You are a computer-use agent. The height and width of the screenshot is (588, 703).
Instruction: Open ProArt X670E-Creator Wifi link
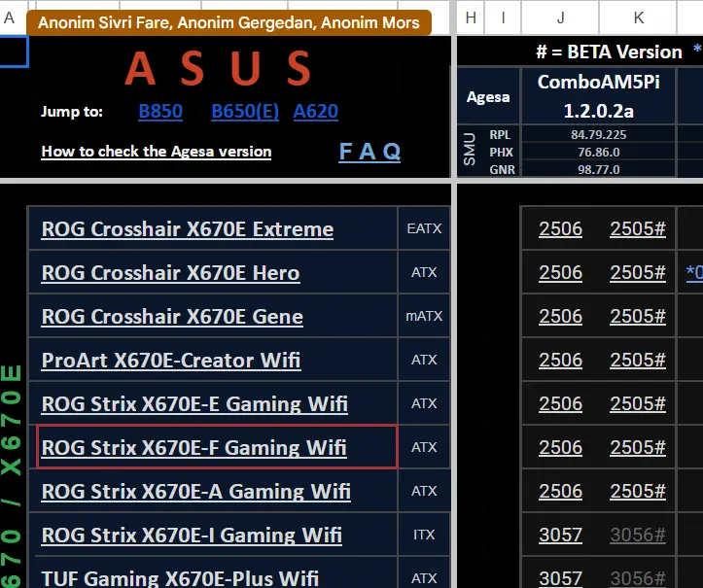coord(171,360)
